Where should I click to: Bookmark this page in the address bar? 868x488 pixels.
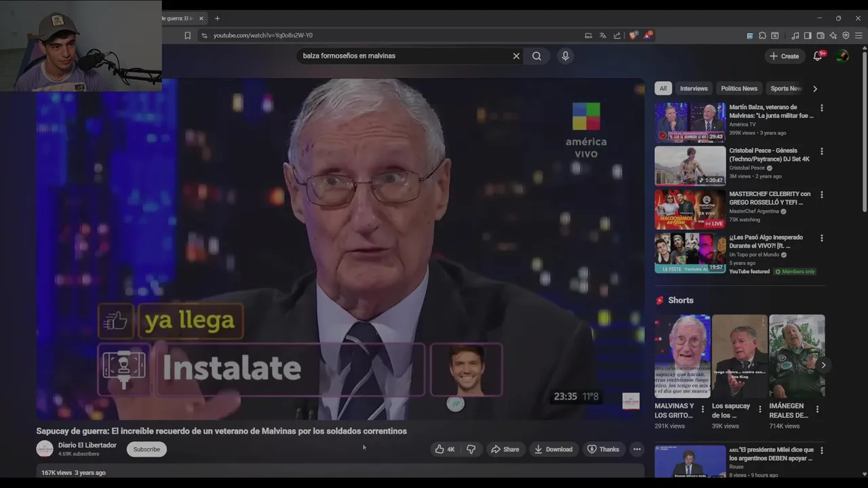(188, 35)
